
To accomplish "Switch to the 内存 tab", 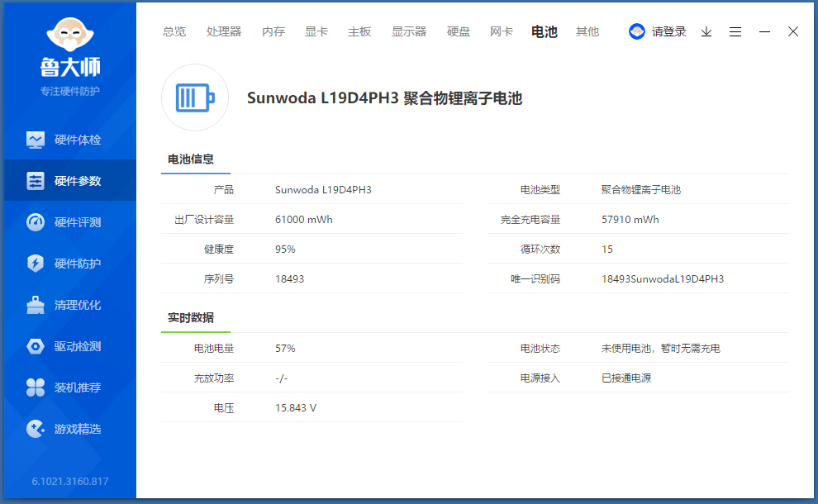I will (273, 32).
